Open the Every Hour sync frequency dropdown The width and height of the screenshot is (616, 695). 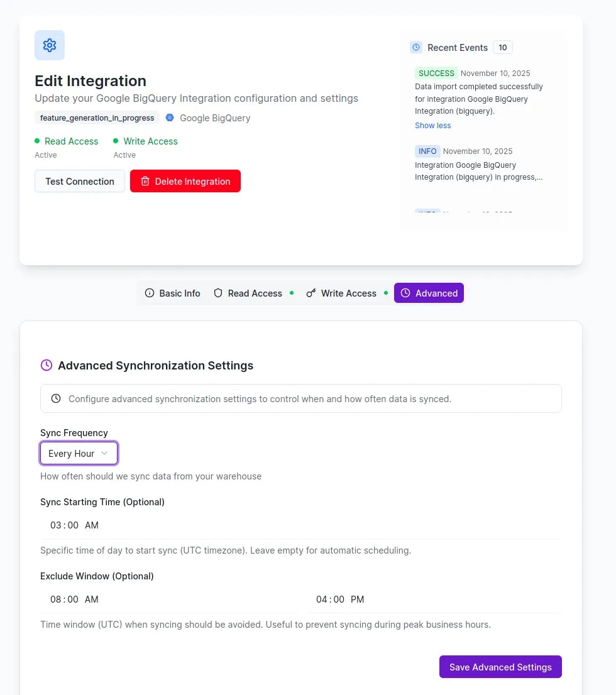pos(79,453)
